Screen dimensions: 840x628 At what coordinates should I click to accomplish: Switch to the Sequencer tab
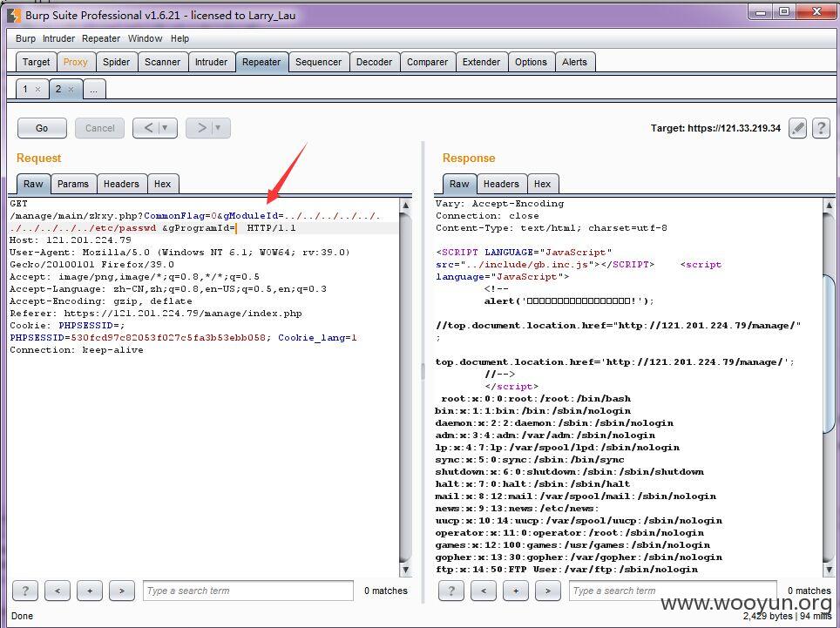pos(318,62)
